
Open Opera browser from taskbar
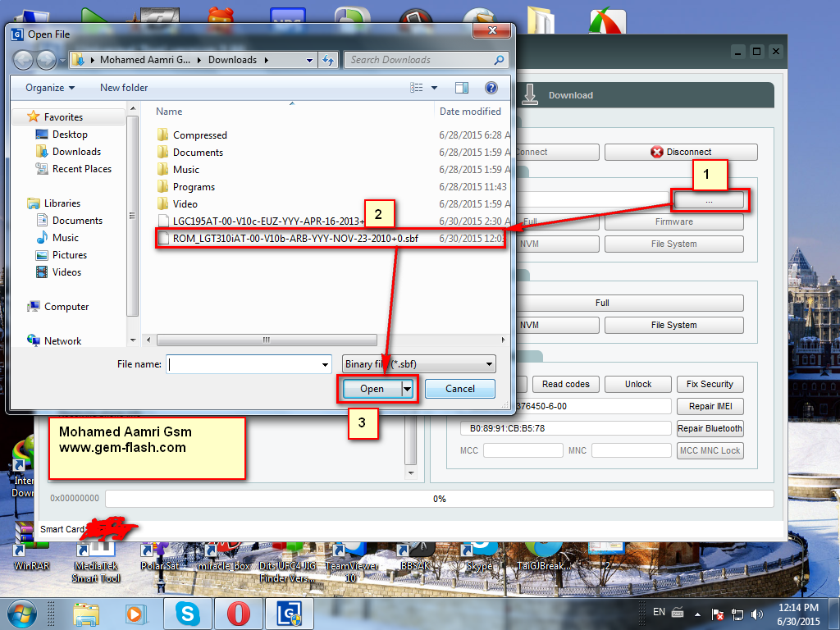pos(239,614)
